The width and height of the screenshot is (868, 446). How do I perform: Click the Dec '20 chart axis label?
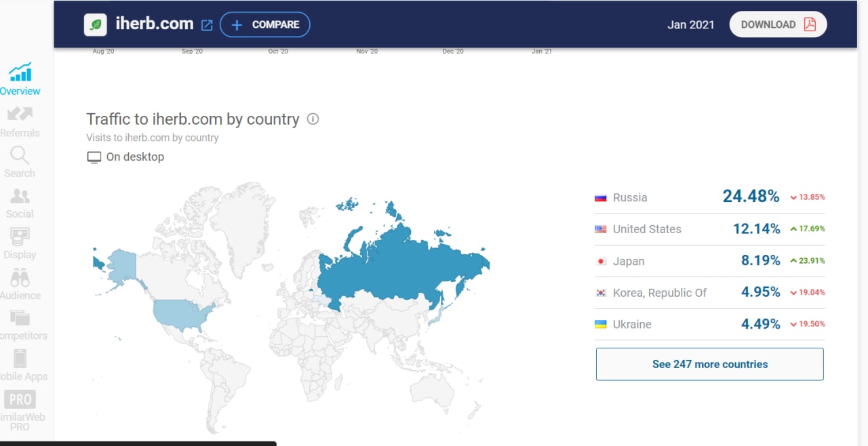click(453, 52)
